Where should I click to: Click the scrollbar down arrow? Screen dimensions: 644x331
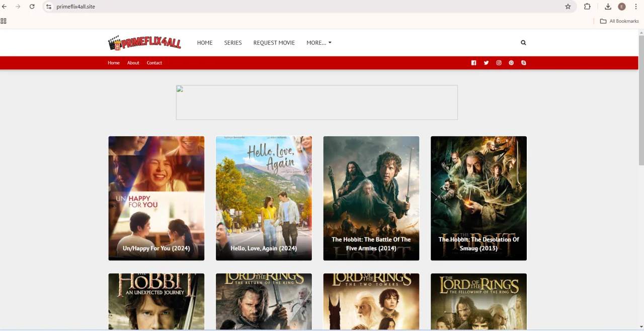point(641,326)
